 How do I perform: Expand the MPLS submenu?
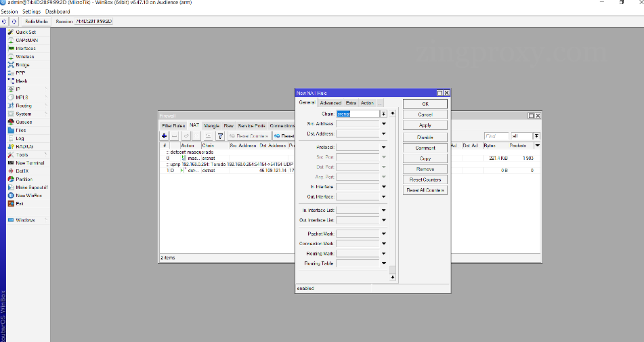tap(46, 98)
